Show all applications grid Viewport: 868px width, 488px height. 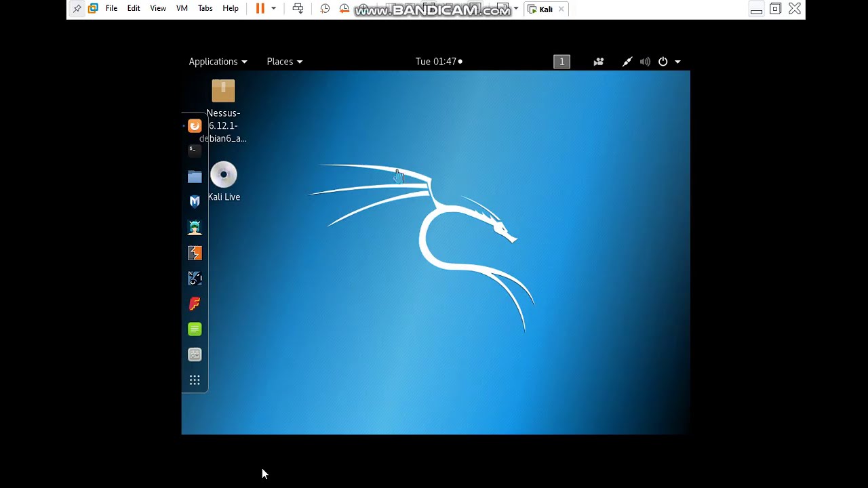195,380
